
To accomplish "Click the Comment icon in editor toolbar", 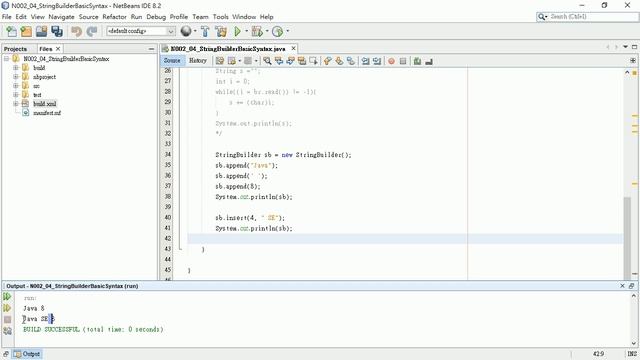I will click(x=417, y=61).
